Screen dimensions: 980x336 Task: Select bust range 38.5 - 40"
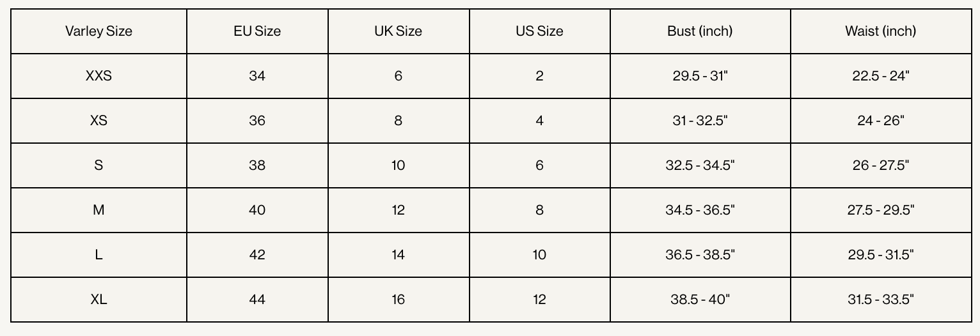(x=700, y=300)
